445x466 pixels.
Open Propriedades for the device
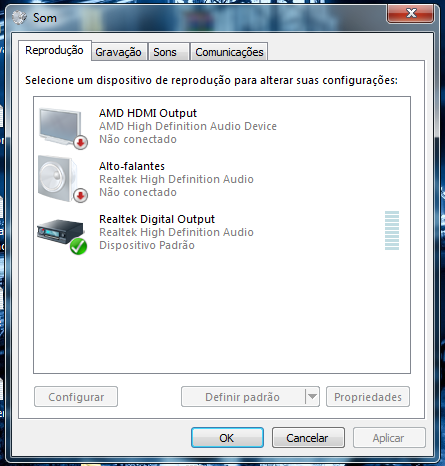[368, 397]
